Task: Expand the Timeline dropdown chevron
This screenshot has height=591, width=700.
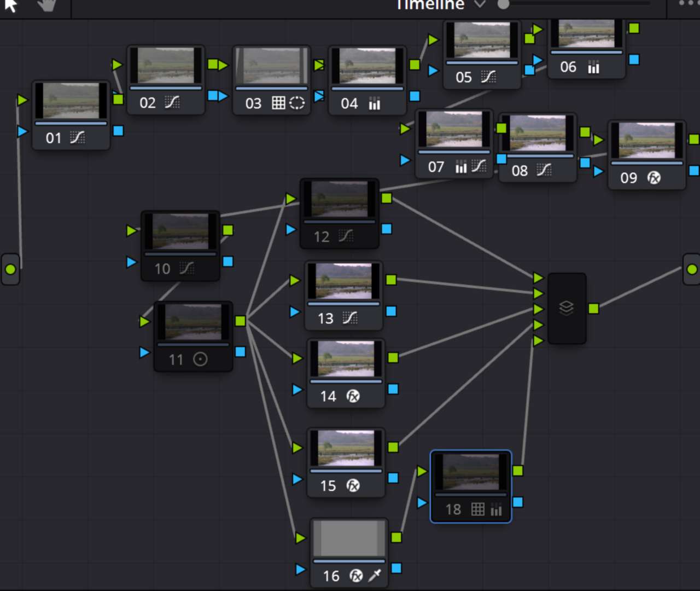Action: point(480,4)
